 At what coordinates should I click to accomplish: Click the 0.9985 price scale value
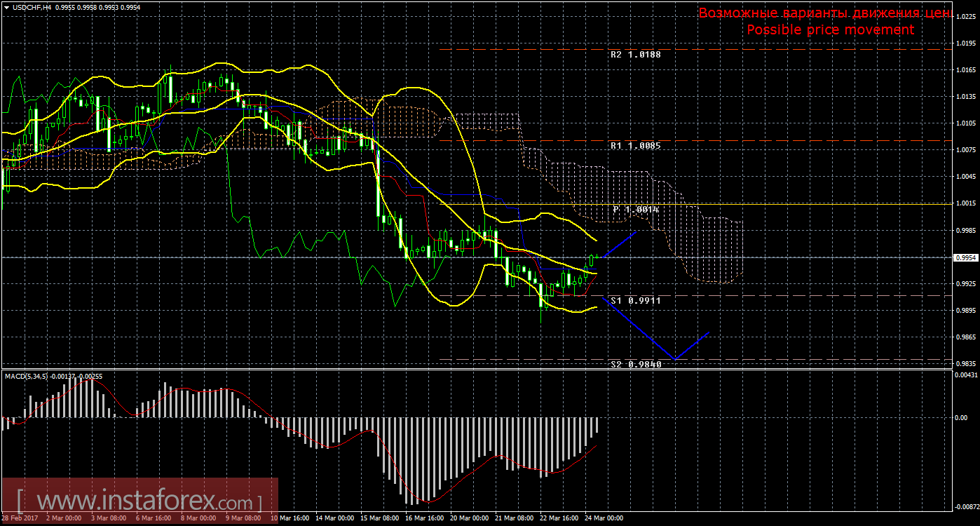coord(965,230)
